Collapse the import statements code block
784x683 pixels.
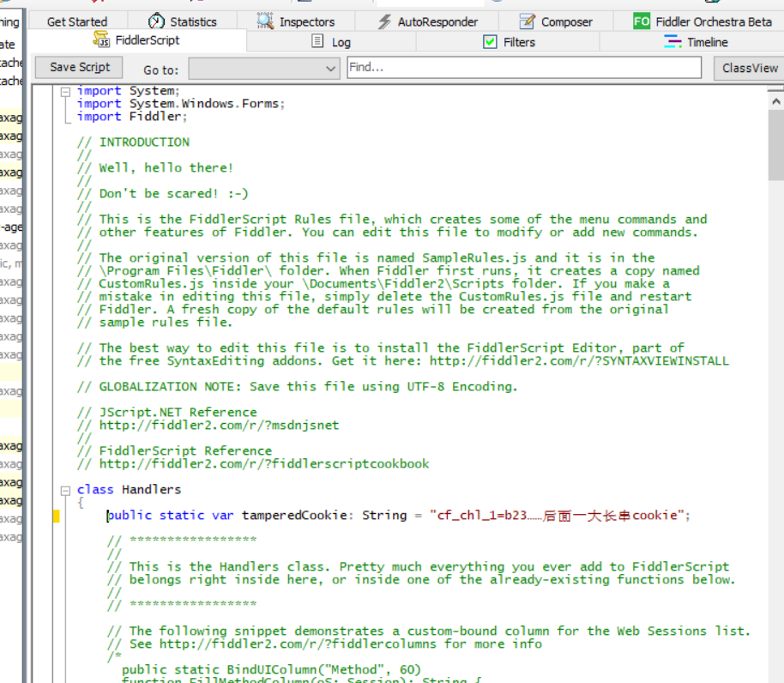(x=65, y=90)
